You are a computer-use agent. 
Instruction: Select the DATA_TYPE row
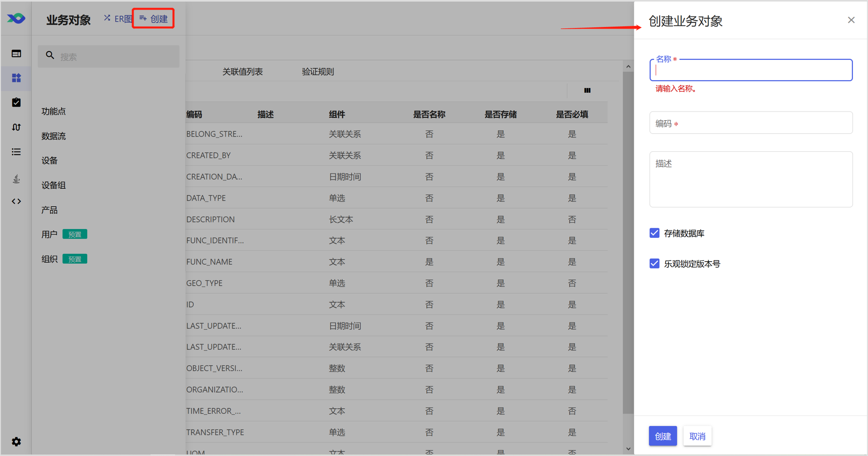click(396, 198)
